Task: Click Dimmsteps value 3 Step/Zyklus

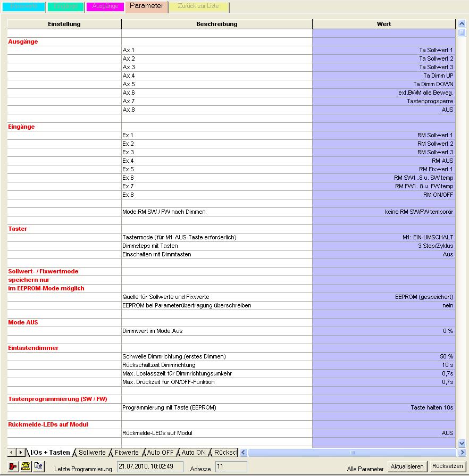Action: (x=384, y=246)
